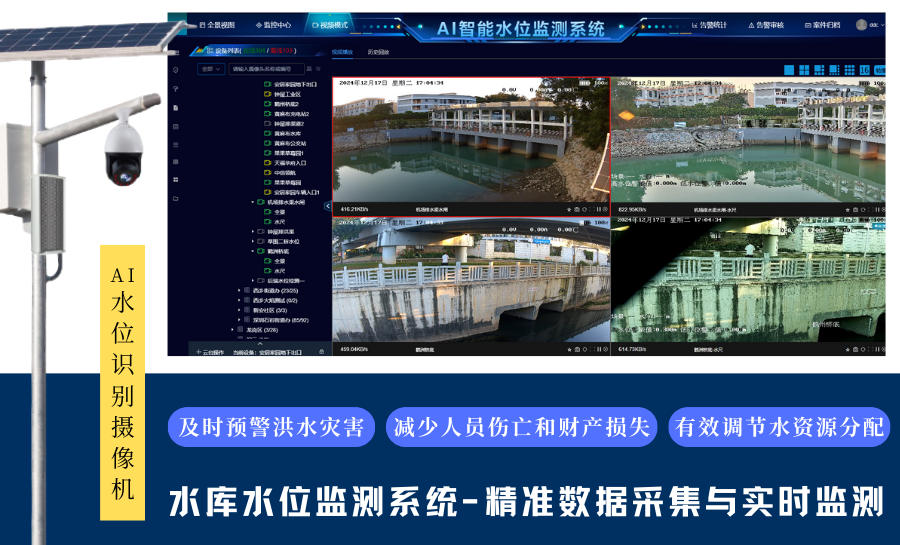Click the four-squares grid icon in left sidebar
The image size is (900, 545).
pyautogui.click(x=176, y=180)
